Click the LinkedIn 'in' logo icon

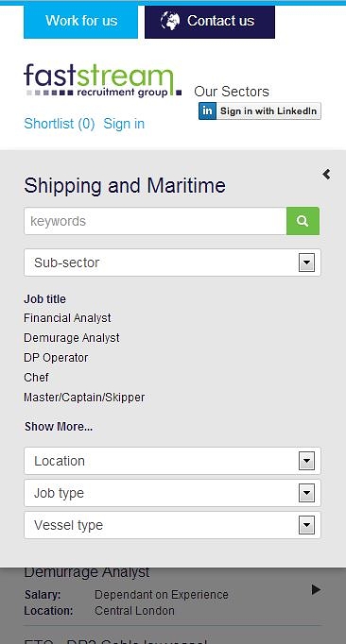(207, 110)
